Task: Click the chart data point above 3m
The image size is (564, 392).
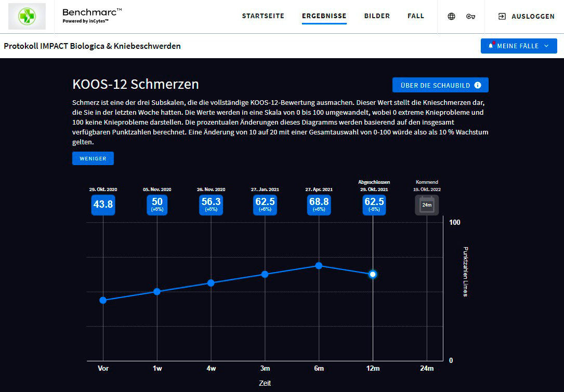Action: tap(265, 275)
